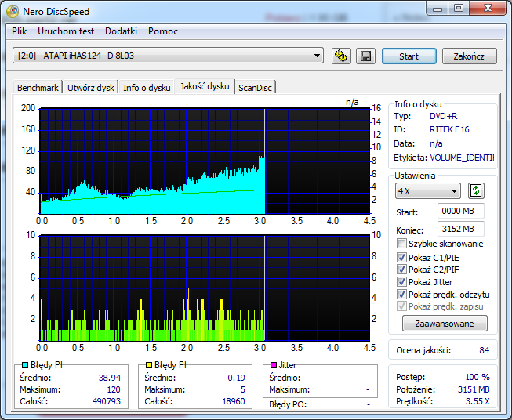
Task: Click the yellow Błędy PI color swatch
Action: [x=148, y=365]
